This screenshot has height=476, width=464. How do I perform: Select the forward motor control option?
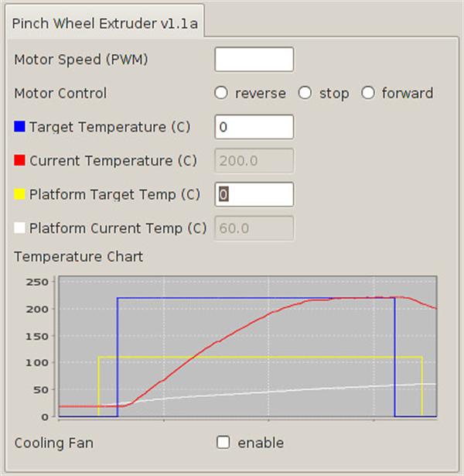point(368,94)
